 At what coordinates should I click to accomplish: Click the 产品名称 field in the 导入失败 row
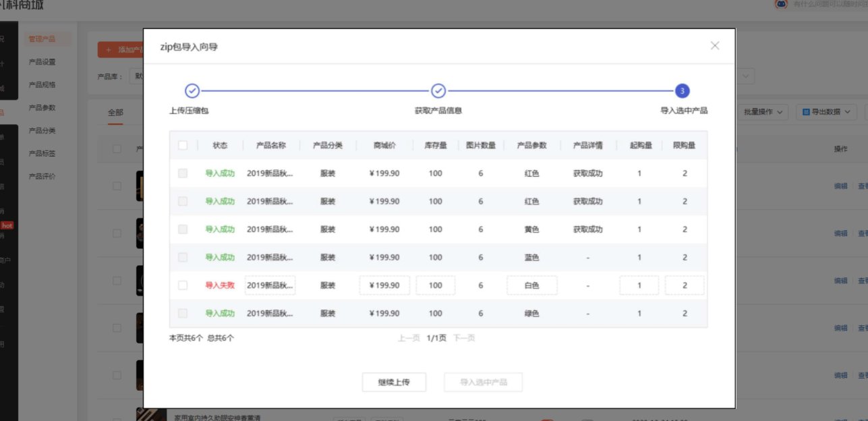270,285
